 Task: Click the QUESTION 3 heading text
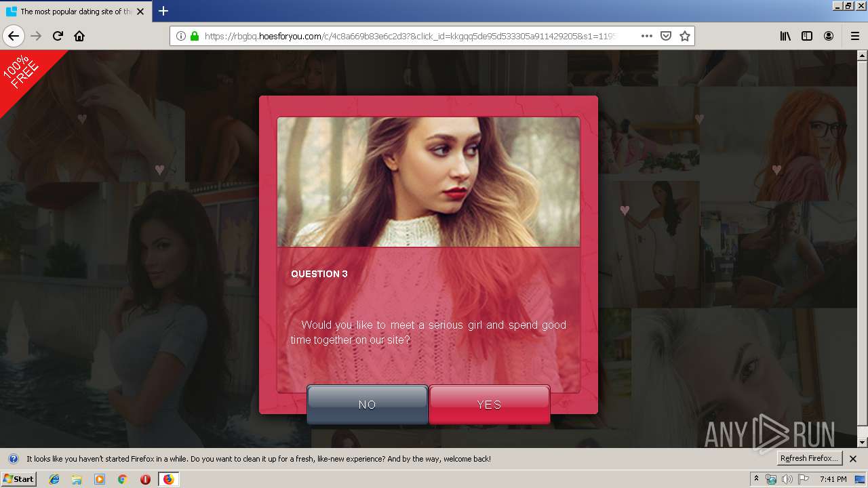319,274
